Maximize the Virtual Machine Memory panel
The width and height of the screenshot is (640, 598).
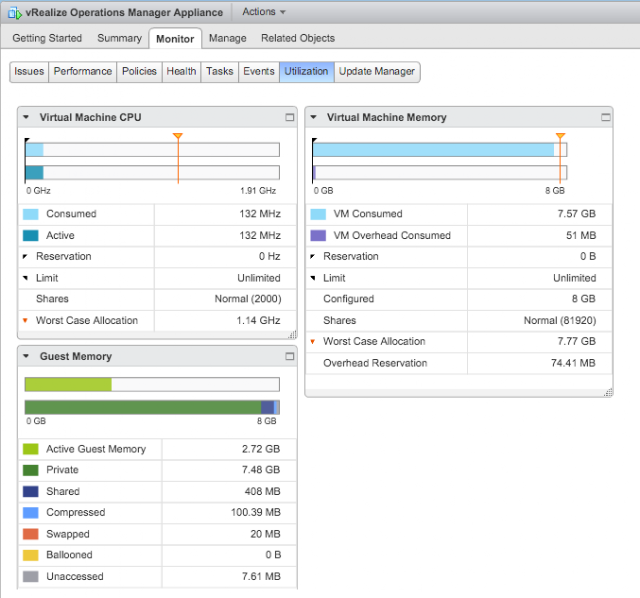click(x=606, y=118)
